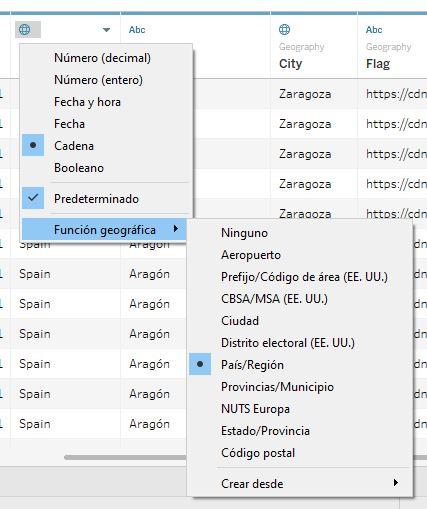Screen dimensions: 427x509
Task: Click the horizontal scrollbar below the table
Action: (x=126, y=457)
